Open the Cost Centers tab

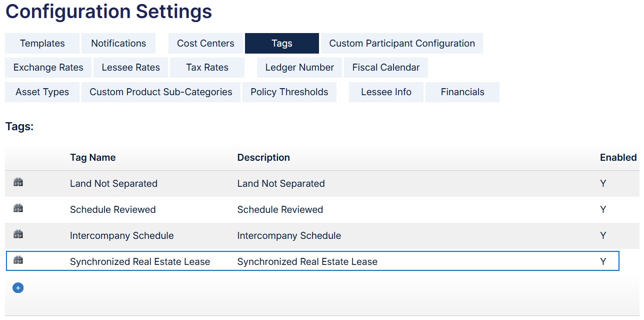coord(205,44)
